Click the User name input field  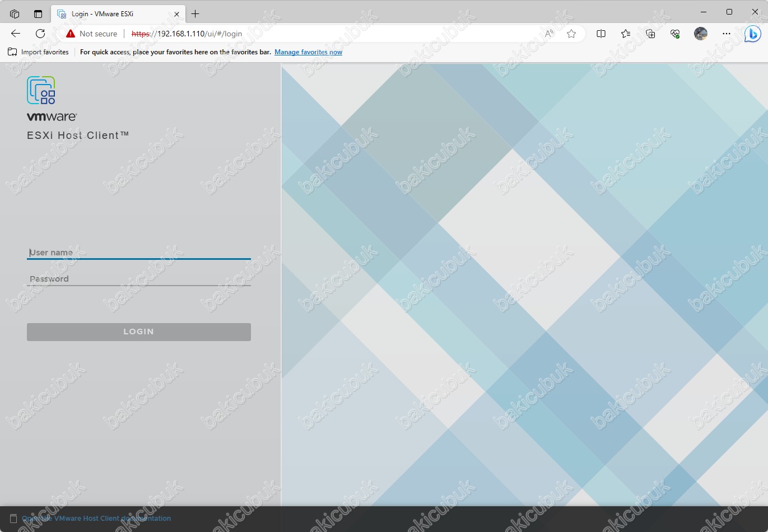point(138,253)
